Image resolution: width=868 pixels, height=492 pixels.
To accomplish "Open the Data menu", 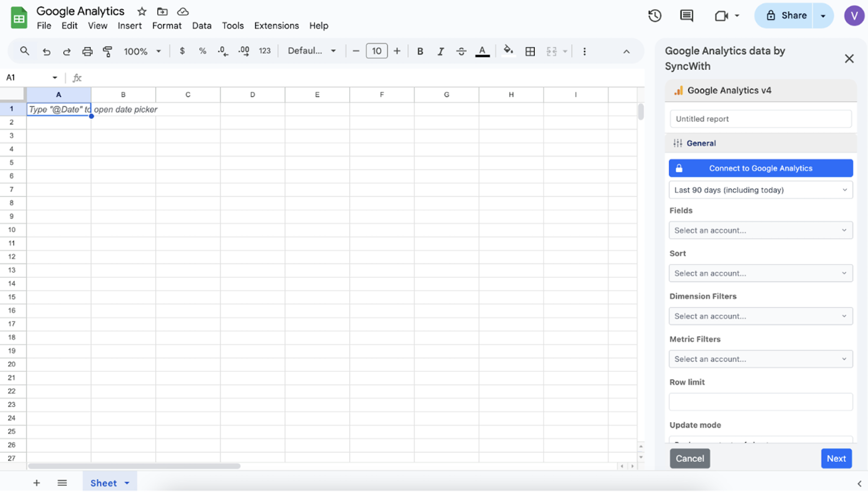I will click(201, 25).
